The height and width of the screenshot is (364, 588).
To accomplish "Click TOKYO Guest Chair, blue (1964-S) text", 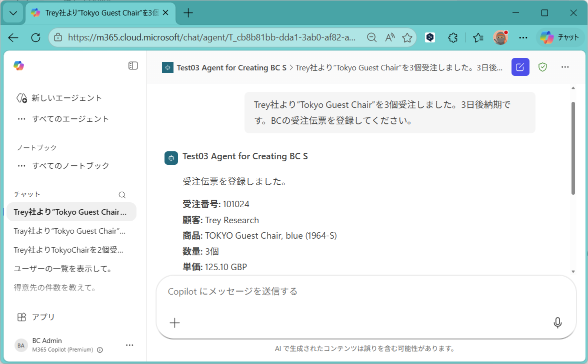I will pos(271,236).
